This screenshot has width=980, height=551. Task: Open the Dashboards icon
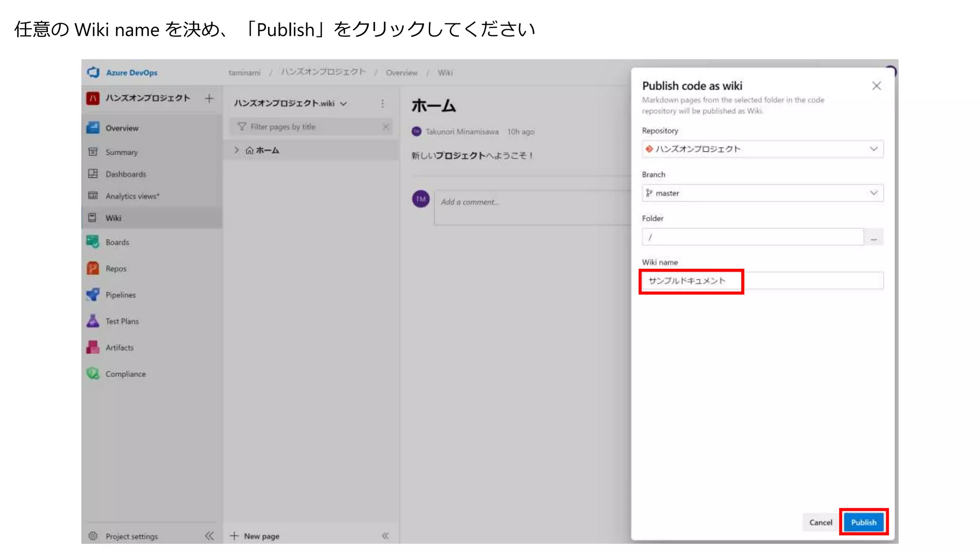[x=93, y=174]
